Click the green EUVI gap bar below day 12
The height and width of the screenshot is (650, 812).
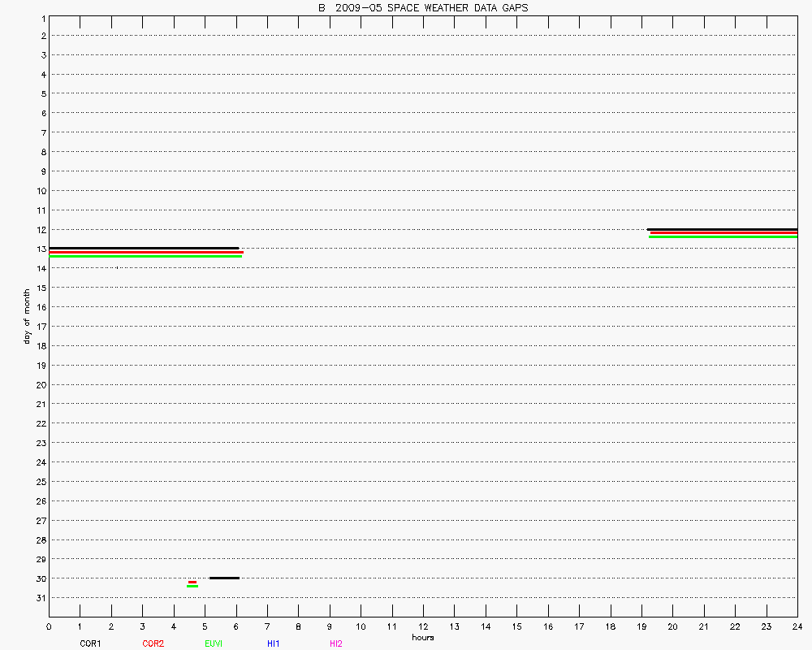pos(723,237)
